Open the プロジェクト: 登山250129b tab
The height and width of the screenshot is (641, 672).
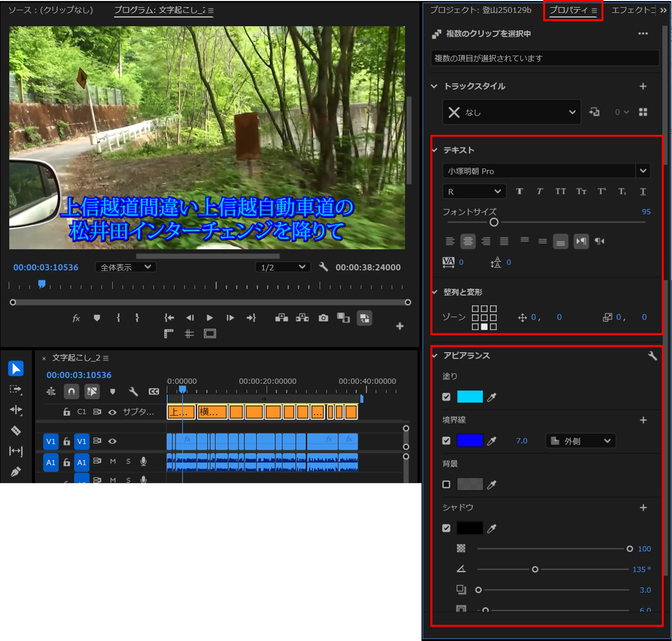(480, 10)
